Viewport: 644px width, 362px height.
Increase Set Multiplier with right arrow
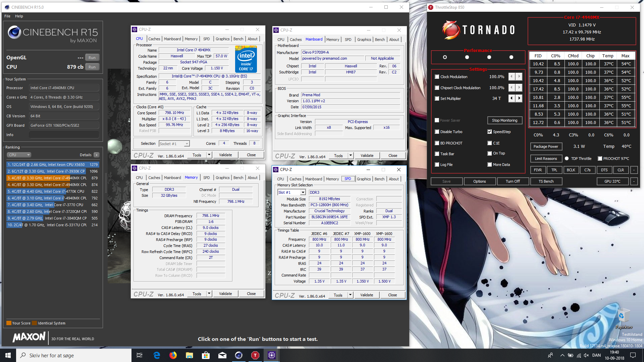pyautogui.click(x=519, y=98)
